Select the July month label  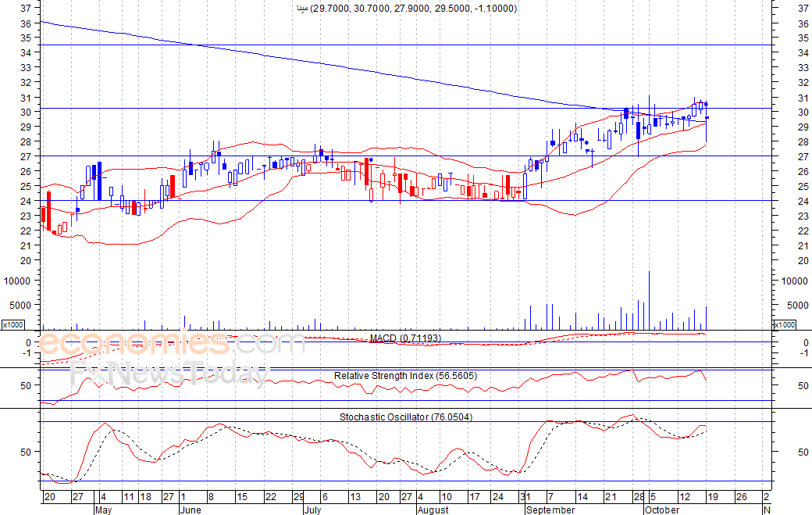(312, 510)
